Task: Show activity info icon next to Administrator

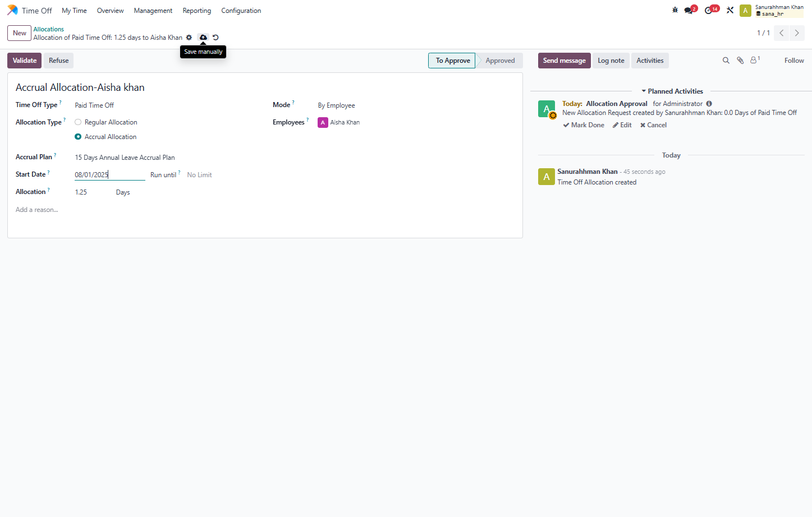Action: click(x=709, y=104)
